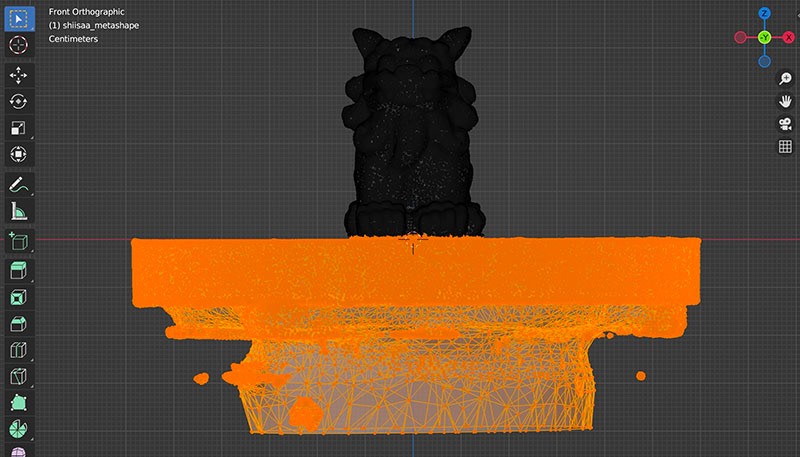Activate the combined Transform tool
The height and width of the screenshot is (457, 800).
tap(19, 154)
